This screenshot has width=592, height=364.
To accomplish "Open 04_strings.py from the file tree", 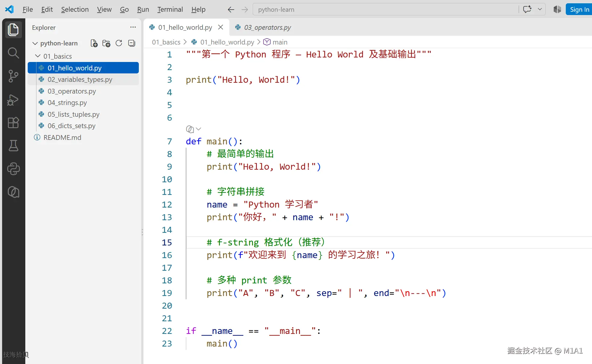I will coord(83,103).
